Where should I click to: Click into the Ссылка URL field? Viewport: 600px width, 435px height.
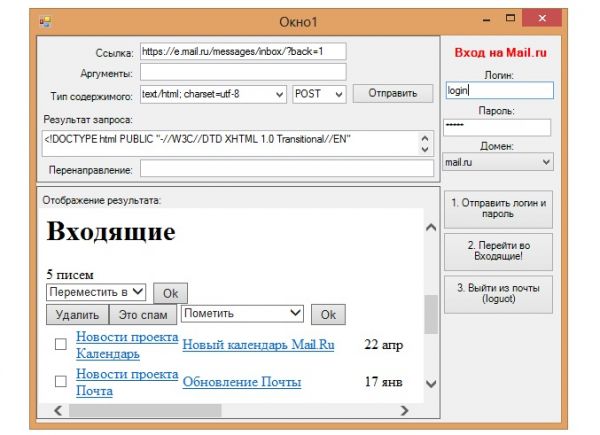(242, 51)
